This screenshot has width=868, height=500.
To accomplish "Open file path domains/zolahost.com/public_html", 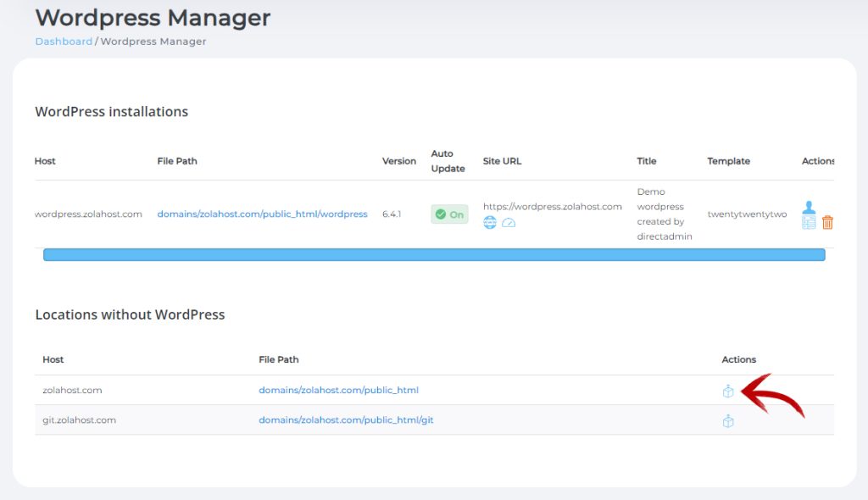I will tap(338, 390).
